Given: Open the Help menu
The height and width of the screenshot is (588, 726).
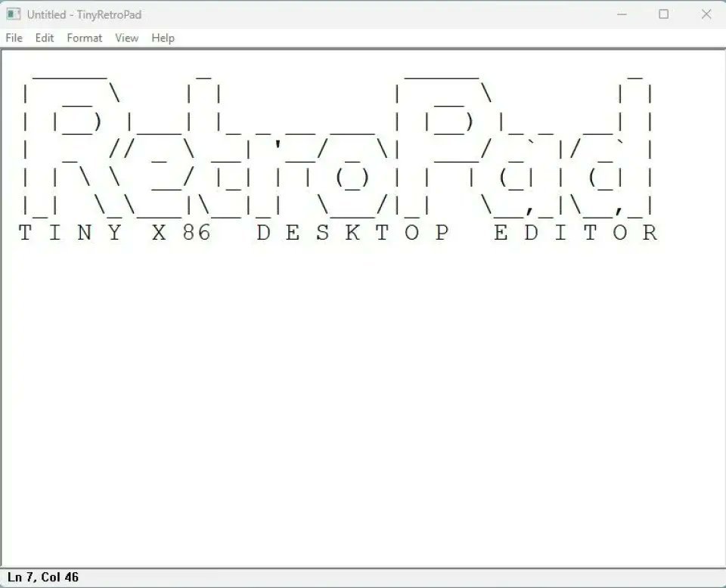Looking at the screenshot, I should (x=163, y=38).
